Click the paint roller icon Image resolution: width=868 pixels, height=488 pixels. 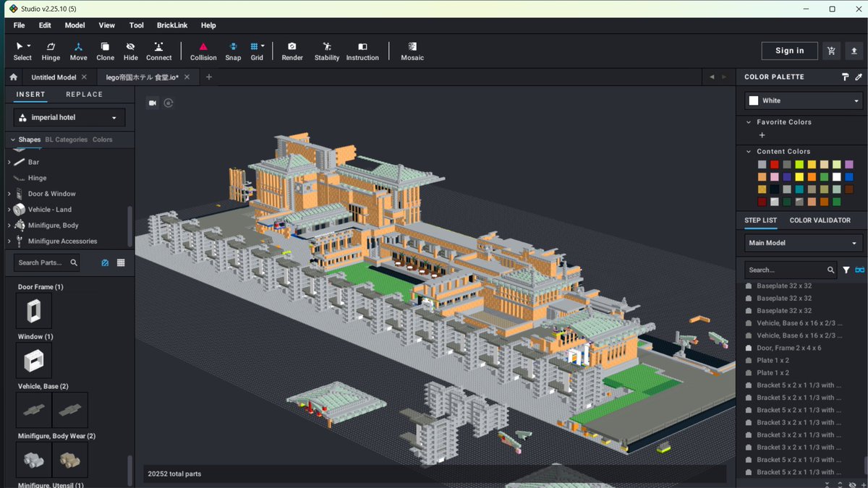[x=845, y=77]
